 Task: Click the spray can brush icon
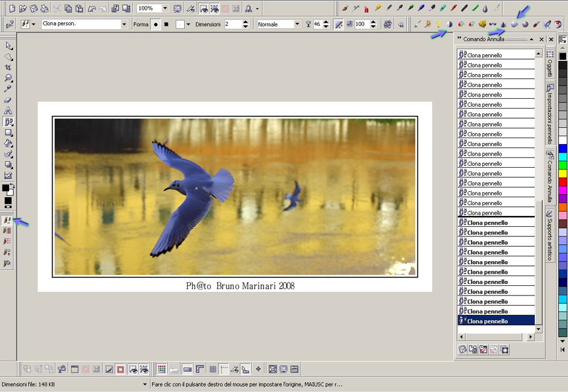pyautogui.click(x=366, y=8)
